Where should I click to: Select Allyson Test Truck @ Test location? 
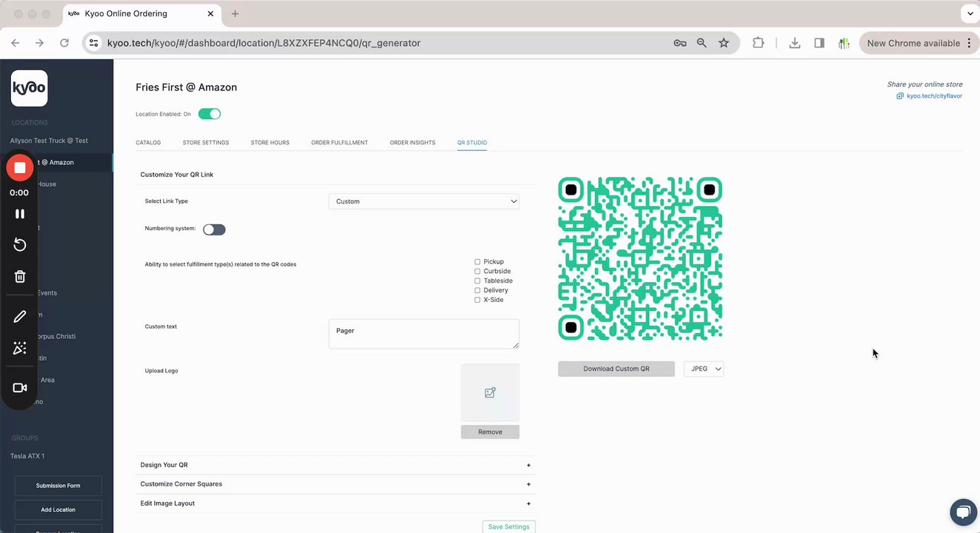coord(49,141)
